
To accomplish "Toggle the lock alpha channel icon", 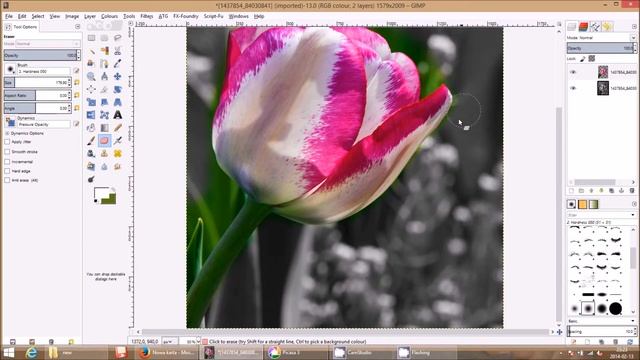I will [591, 59].
